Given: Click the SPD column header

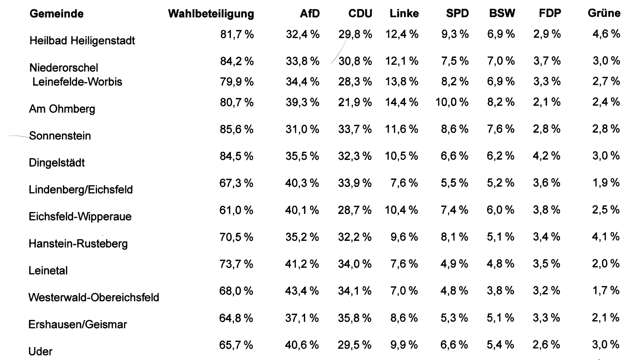Looking at the screenshot, I should [x=457, y=13].
